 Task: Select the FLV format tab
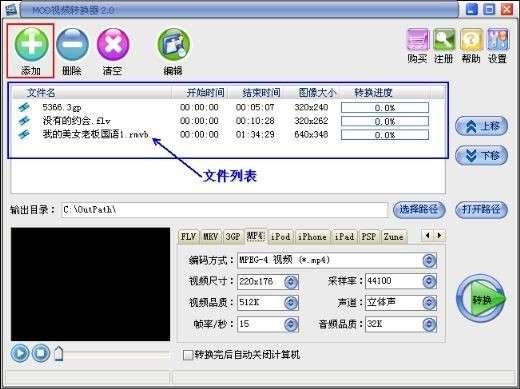pyautogui.click(x=188, y=237)
